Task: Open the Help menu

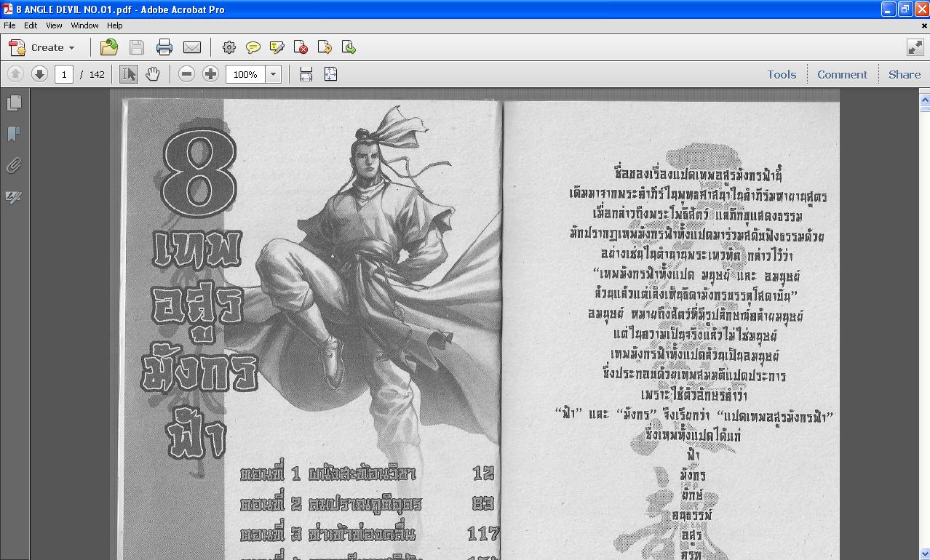Action: point(115,25)
